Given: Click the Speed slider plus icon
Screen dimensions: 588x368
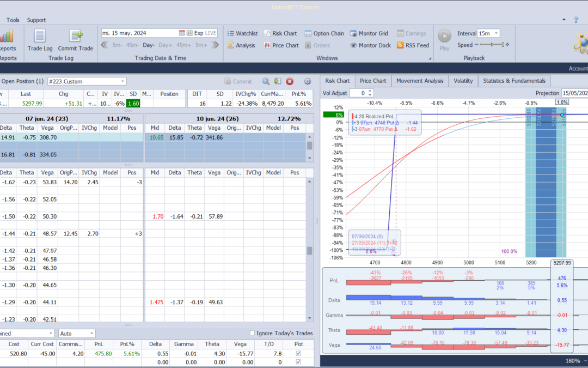Looking at the screenshot, I should tap(507, 45).
